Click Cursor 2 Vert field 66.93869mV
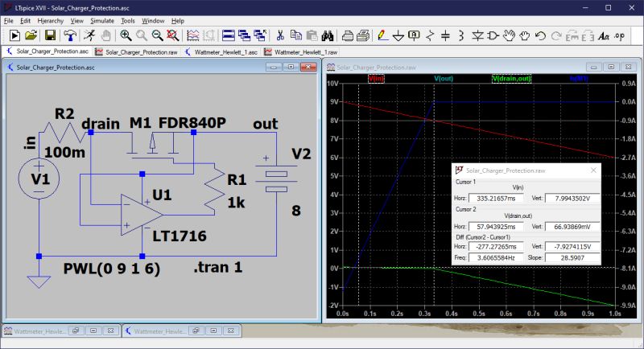The image size is (644, 349). (572, 227)
